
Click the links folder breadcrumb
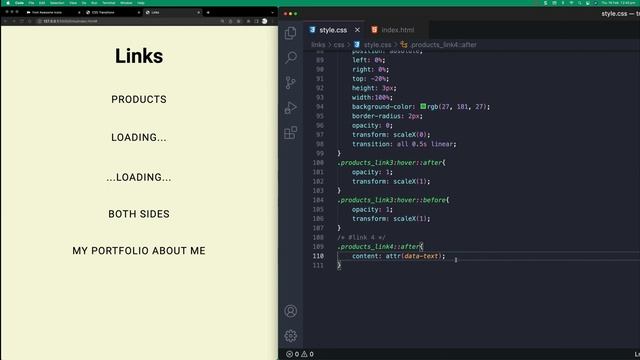pos(318,45)
